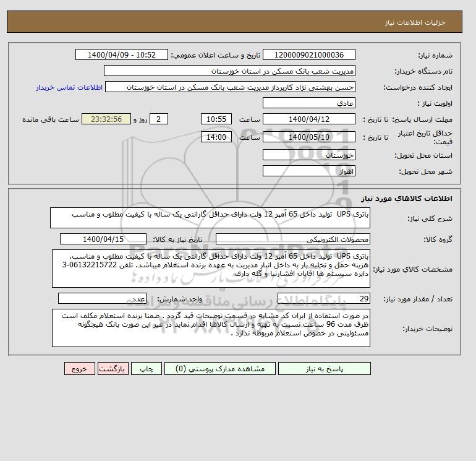Click the label تاریخ نیاز به کالا
Viewport: 476px width, 461px height.
pyautogui.click(x=177, y=239)
